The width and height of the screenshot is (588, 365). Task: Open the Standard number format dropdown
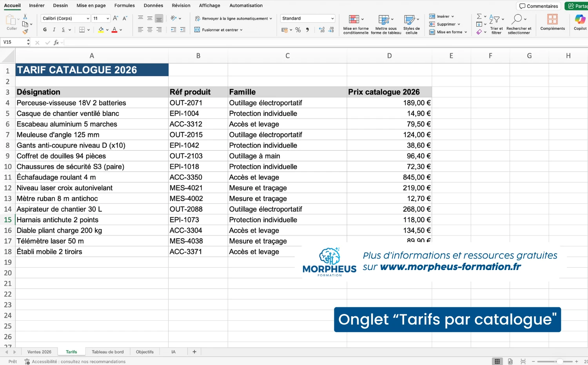coord(308,18)
